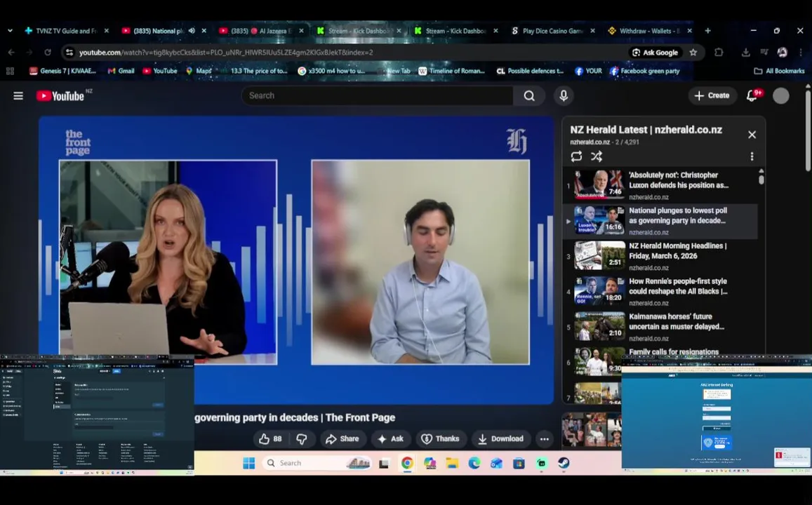Open Microsoft Edge from the taskbar

point(474,463)
